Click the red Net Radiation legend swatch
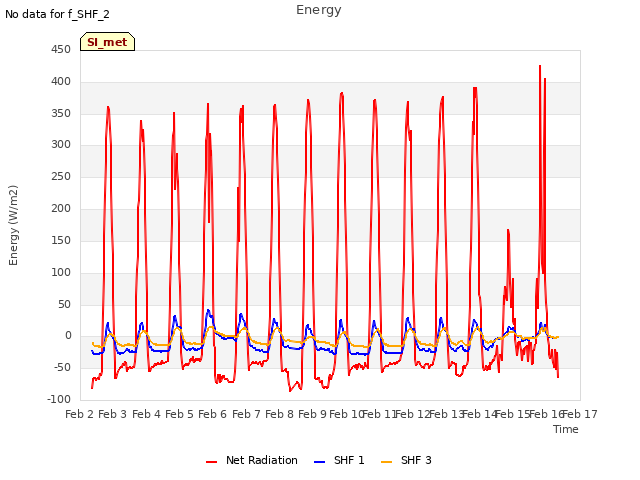The image size is (640, 480). click(211, 462)
